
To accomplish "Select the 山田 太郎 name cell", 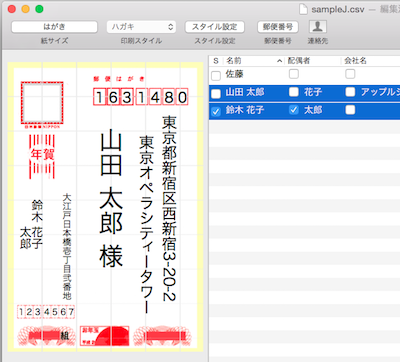I will tap(245, 92).
